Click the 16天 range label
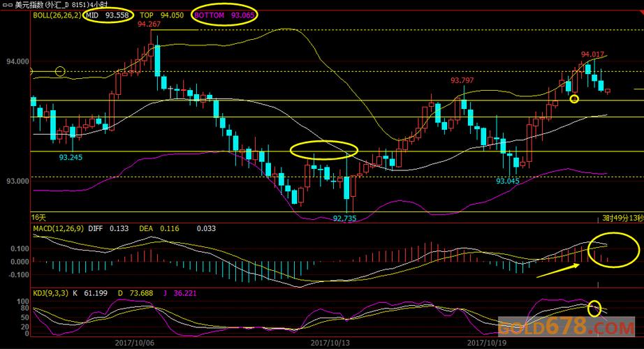Screen dimensions: 644x349 pos(39,218)
